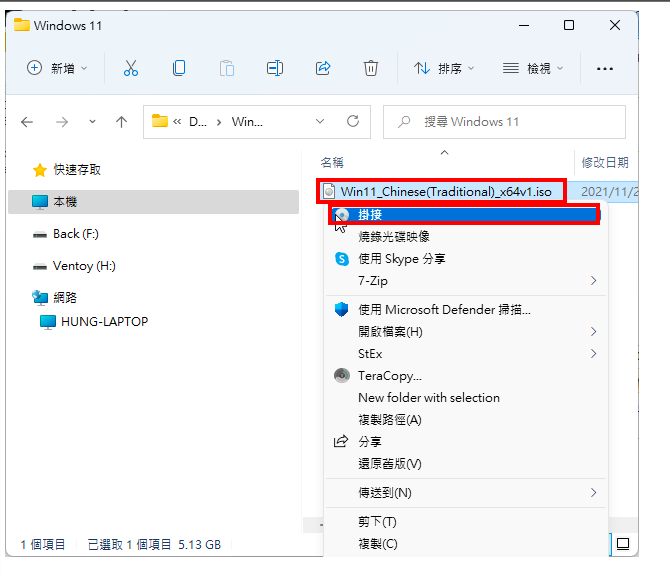Click the ISO file icon
The width and height of the screenshot is (670, 575).
[329, 191]
